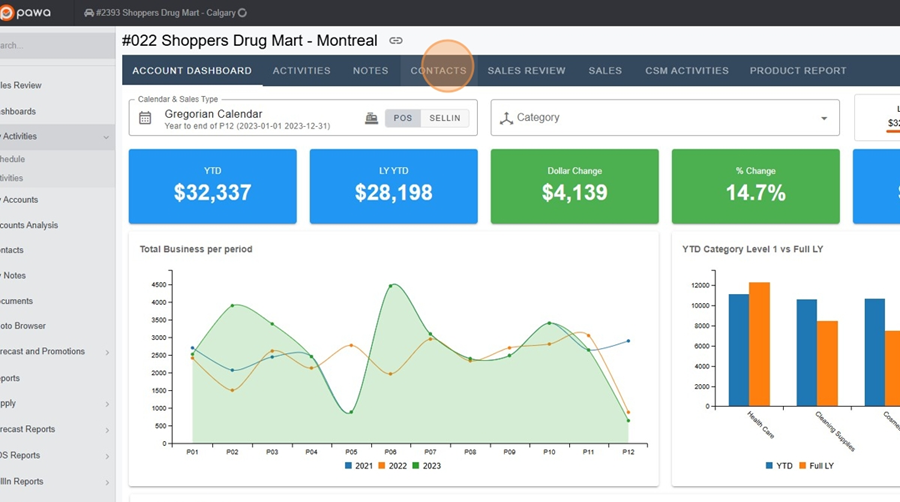Image resolution: width=900 pixels, height=502 pixels.
Task: Switch sales type to SELLIN
Action: (445, 118)
